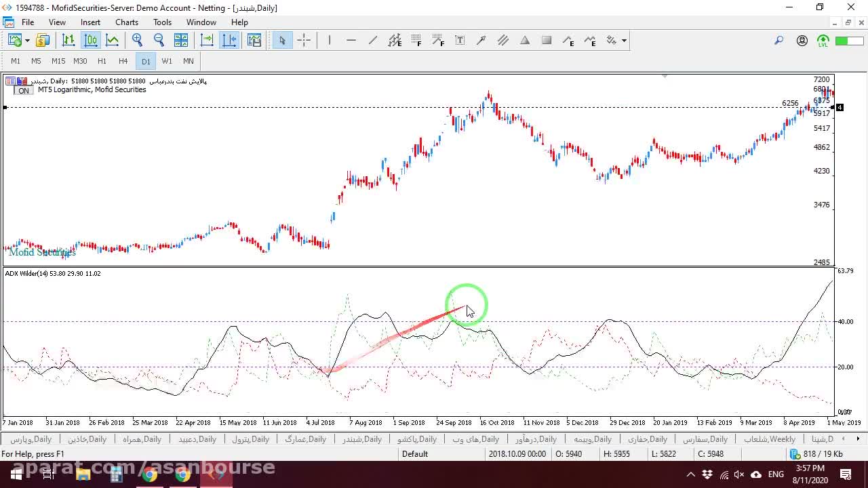Screen dimensions: 868x488
Task: Select the text label tool
Action: tap(460, 41)
